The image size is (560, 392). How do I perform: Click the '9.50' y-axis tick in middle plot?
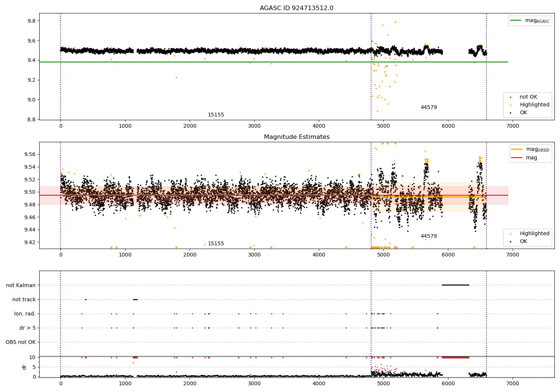pos(30,192)
